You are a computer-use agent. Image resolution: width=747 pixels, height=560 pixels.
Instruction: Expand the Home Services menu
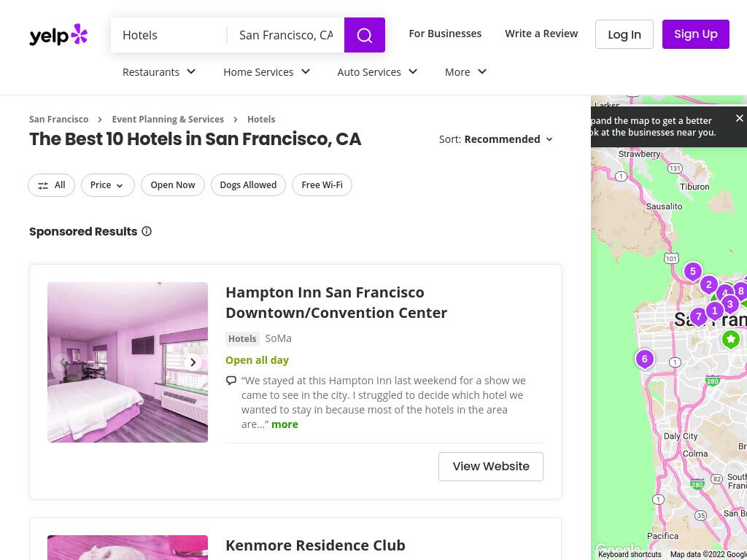267,72
